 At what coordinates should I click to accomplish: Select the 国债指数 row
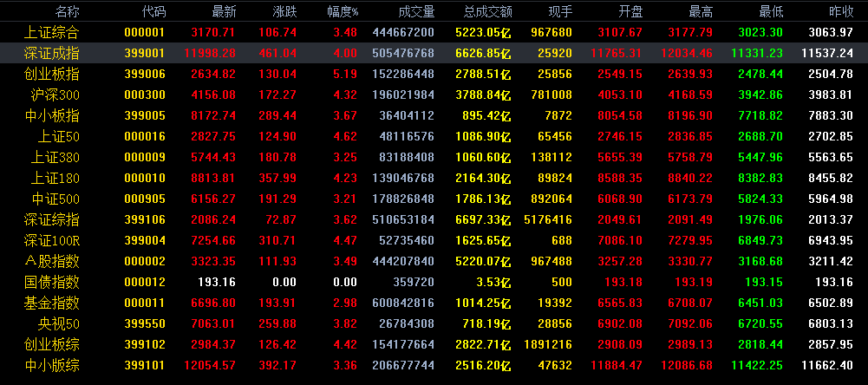point(434,282)
